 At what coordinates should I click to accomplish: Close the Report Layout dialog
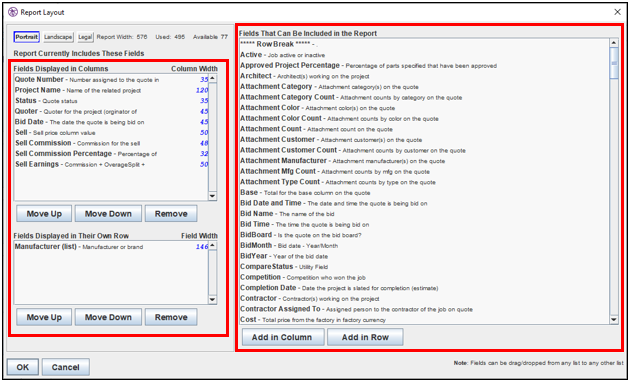point(617,12)
